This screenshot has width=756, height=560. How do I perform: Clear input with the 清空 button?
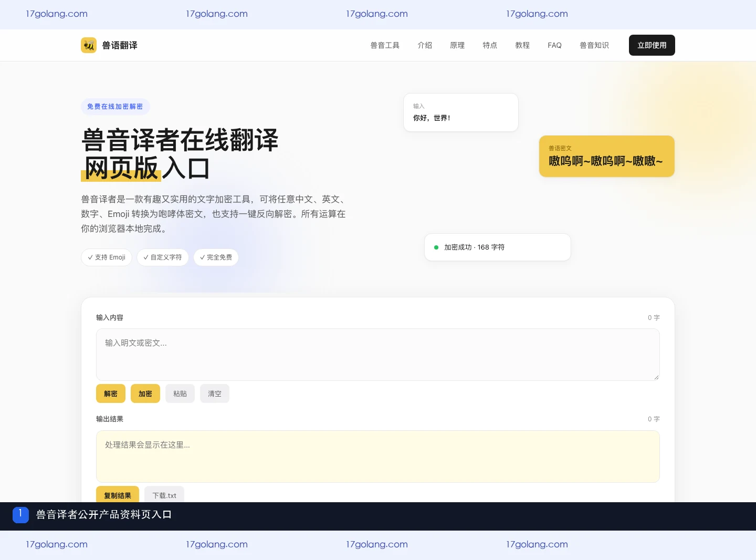[215, 393]
